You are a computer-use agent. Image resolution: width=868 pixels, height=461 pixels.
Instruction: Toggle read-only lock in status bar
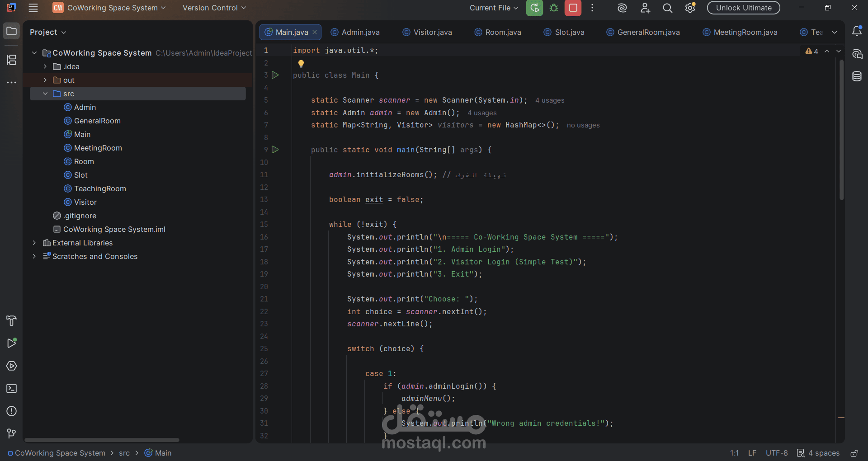click(854, 453)
